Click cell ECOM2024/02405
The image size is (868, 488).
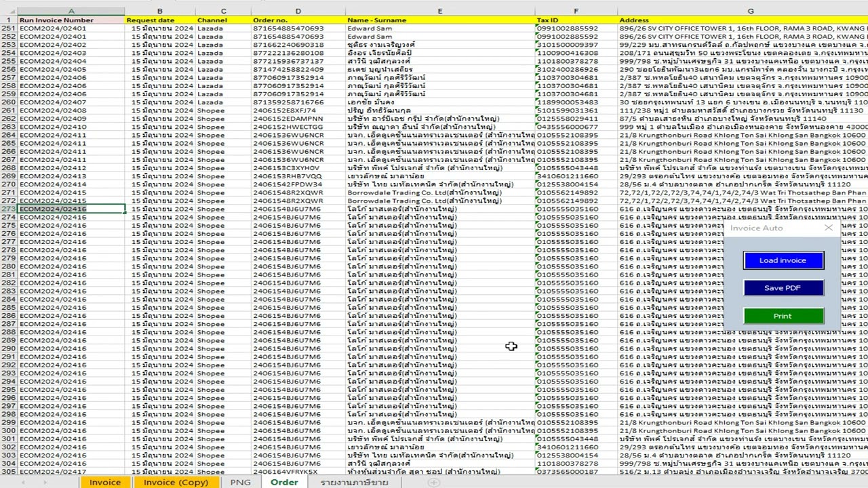click(71, 69)
